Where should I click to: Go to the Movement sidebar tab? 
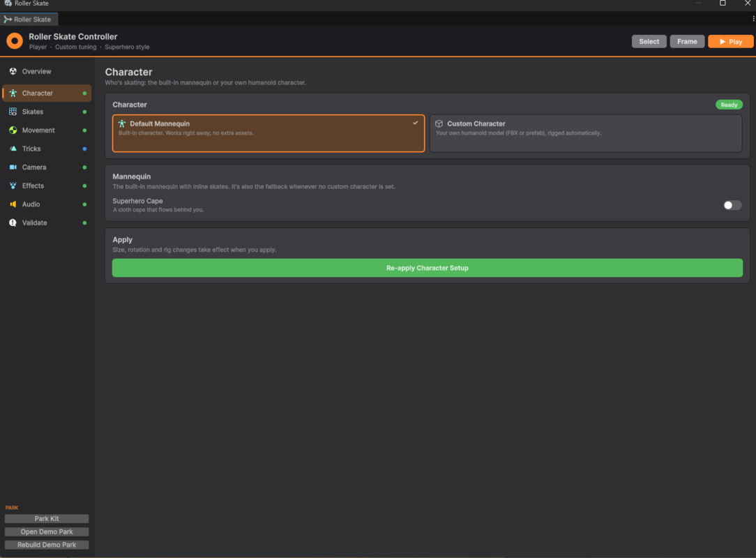pyautogui.click(x=47, y=130)
